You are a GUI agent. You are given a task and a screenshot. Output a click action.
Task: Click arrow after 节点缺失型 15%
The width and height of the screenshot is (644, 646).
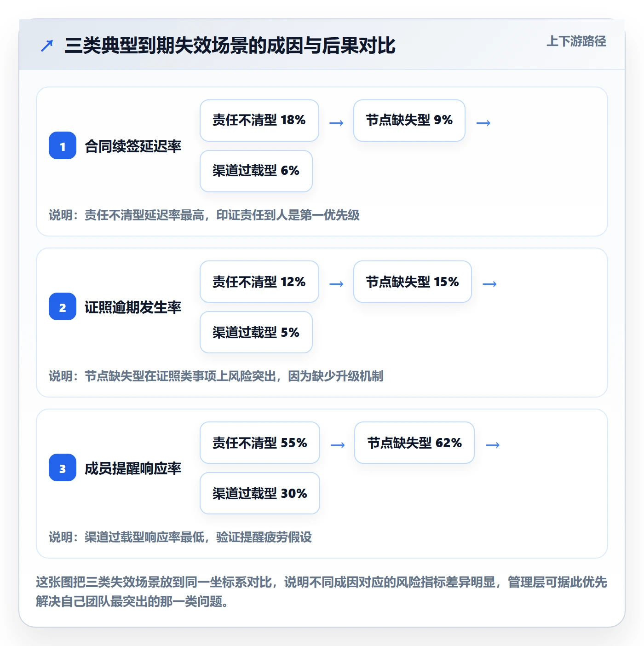tap(490, 284)
